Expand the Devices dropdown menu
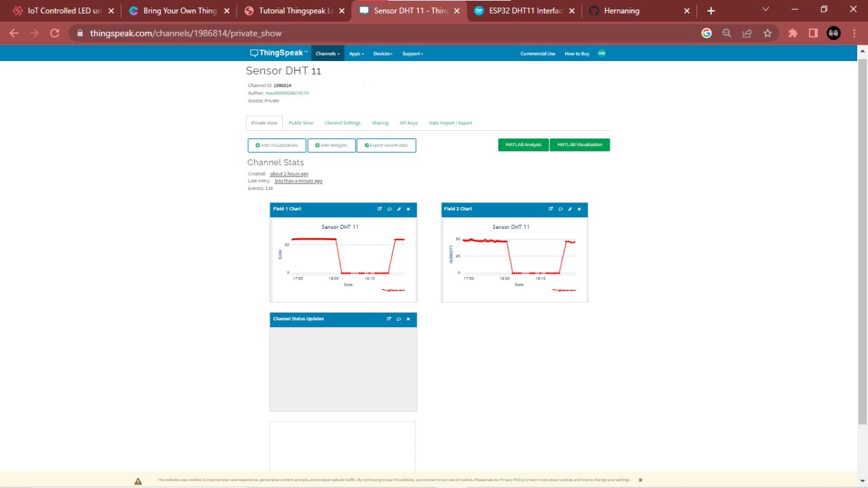 point(382,54)
